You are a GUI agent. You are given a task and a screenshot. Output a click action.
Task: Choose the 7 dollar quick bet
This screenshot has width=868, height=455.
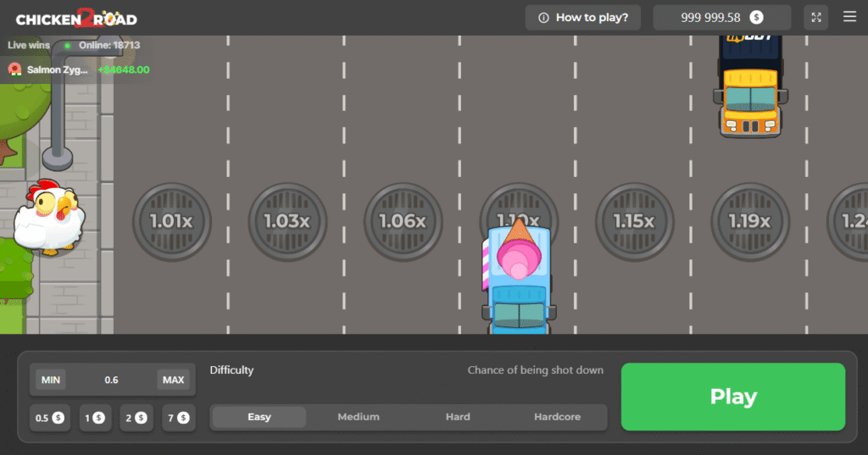177,418
